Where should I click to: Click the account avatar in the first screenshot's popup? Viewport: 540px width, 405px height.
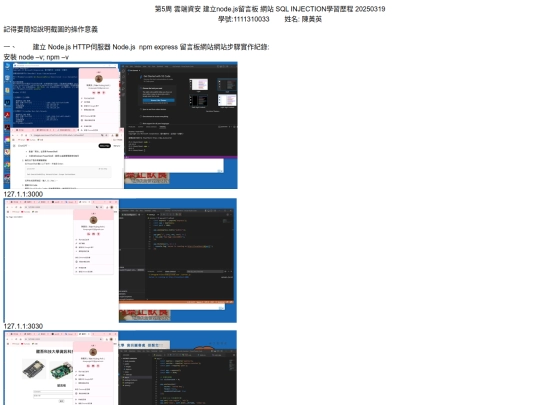(x=99, y=79)
